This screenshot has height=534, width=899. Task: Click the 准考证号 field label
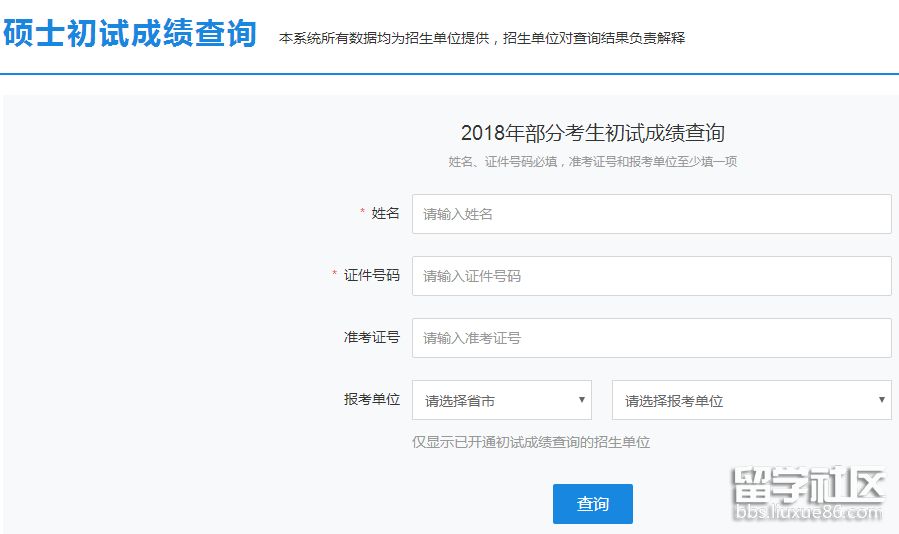point(371,337)
